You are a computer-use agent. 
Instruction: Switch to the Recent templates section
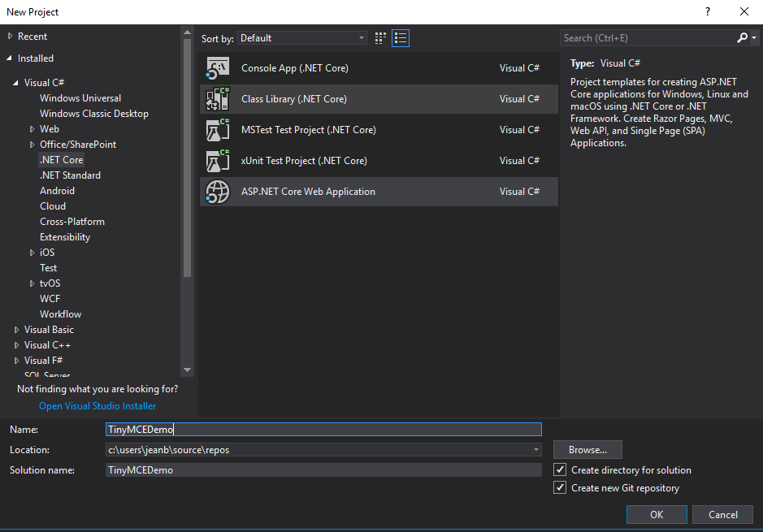33,36
